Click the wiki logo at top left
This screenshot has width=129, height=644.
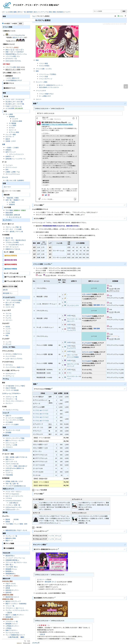coord(7,5)
